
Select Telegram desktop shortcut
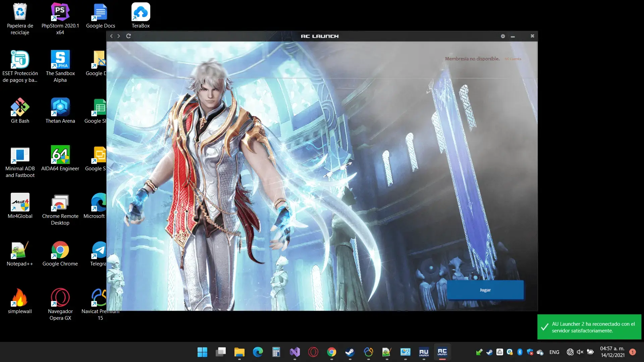tap(99, 253)
